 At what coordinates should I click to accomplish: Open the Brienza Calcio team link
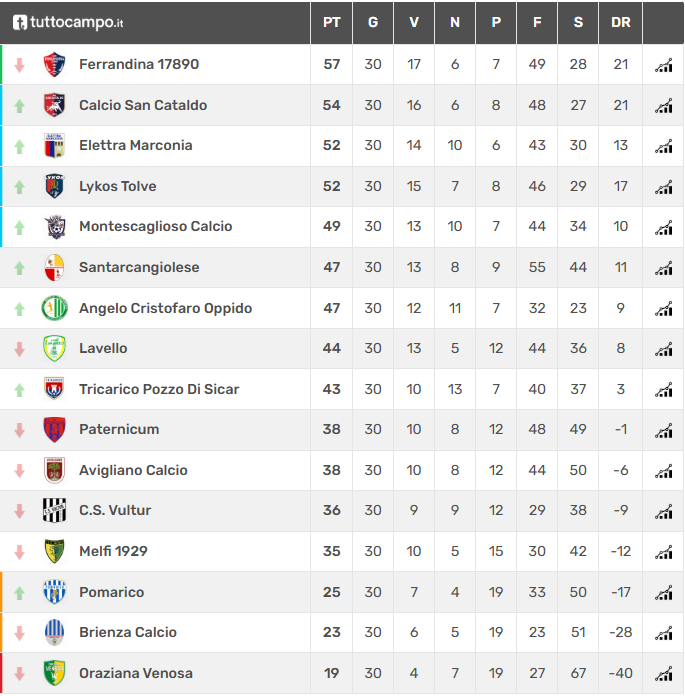click(x=128, y=632)
